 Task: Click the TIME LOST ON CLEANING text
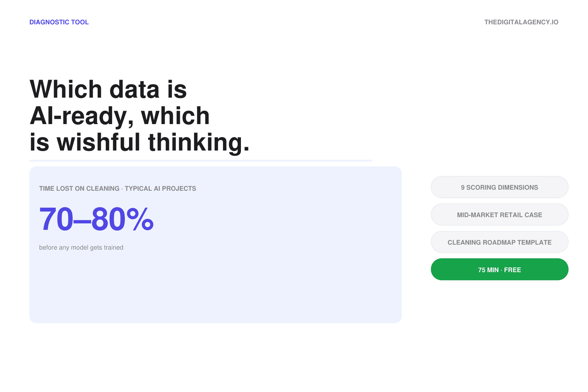click(79, 189)
